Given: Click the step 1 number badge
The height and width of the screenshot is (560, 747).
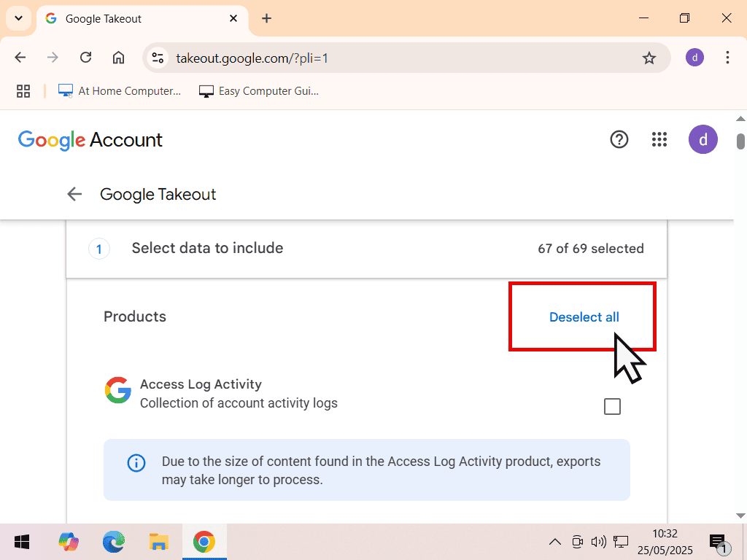Looking at the screenshot, I should [x=99, y=249].
